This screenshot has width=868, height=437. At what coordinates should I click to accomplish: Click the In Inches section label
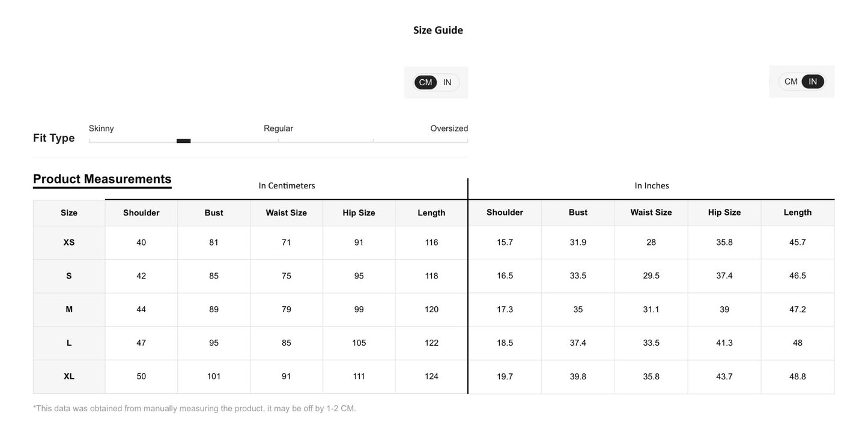coord(652,185)
